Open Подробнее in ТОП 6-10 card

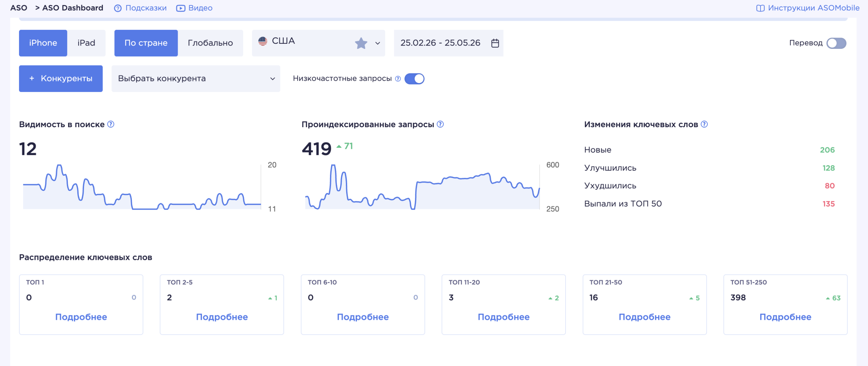[x=363, y=317]
